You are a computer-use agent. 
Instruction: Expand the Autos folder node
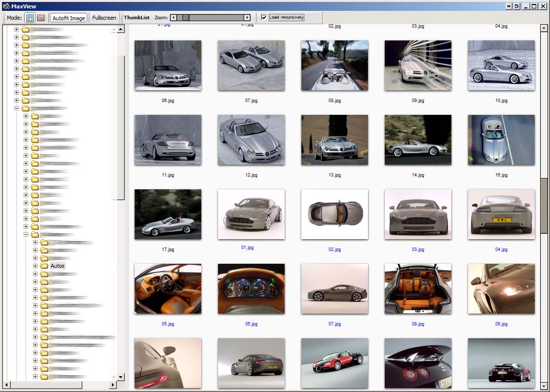(35, 266)
